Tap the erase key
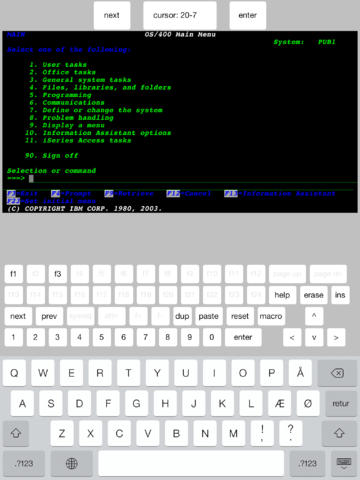 pyautogui.click(x=314, y=295)
